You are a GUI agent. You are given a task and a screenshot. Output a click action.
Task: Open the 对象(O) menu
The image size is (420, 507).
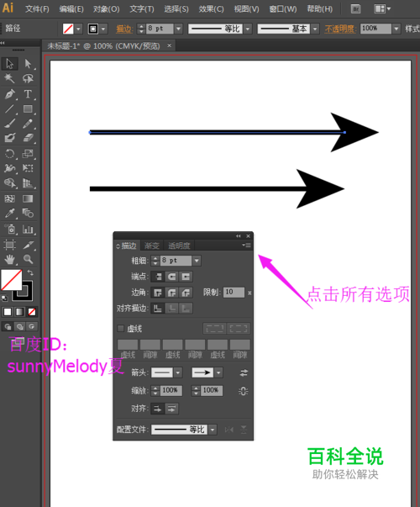107,8
